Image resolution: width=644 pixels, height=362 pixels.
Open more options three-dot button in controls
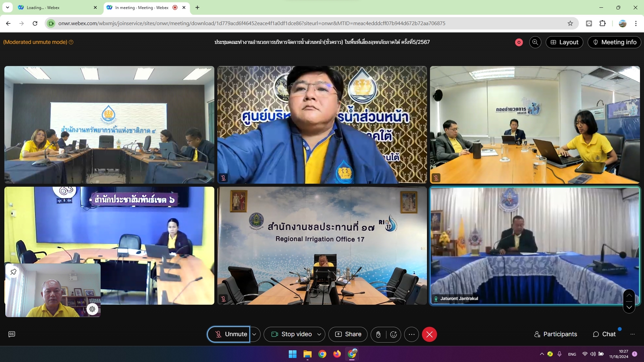(x=412, y=334)
